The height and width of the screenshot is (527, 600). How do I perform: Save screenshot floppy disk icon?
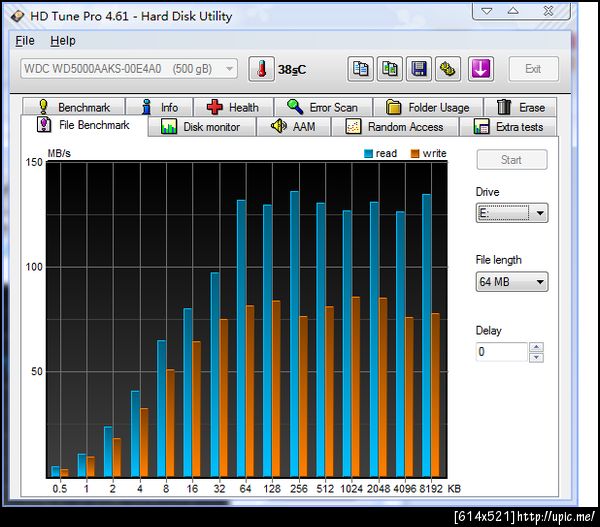[419, 69]
